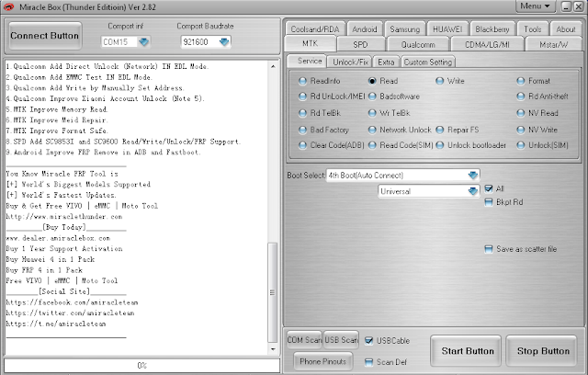Select Wr TelBk radio option
This screenshot has width=588, height=375.
389,112
